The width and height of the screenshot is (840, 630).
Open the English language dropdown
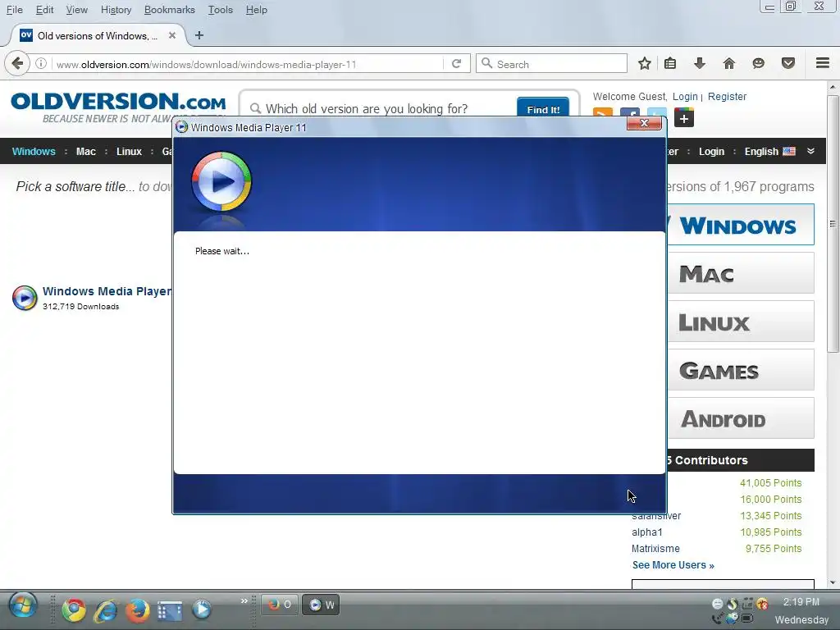(x=769, y=151)
